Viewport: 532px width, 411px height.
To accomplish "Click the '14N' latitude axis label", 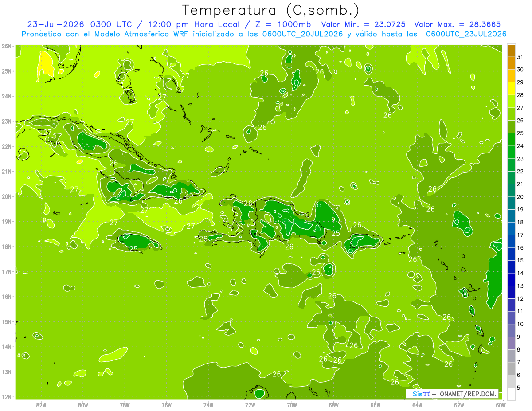I will [6, 347].
